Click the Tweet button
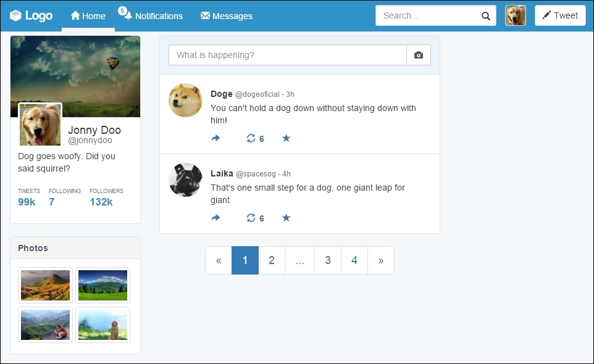The height and width of the screenshot is (364, 594). [559, 15]
